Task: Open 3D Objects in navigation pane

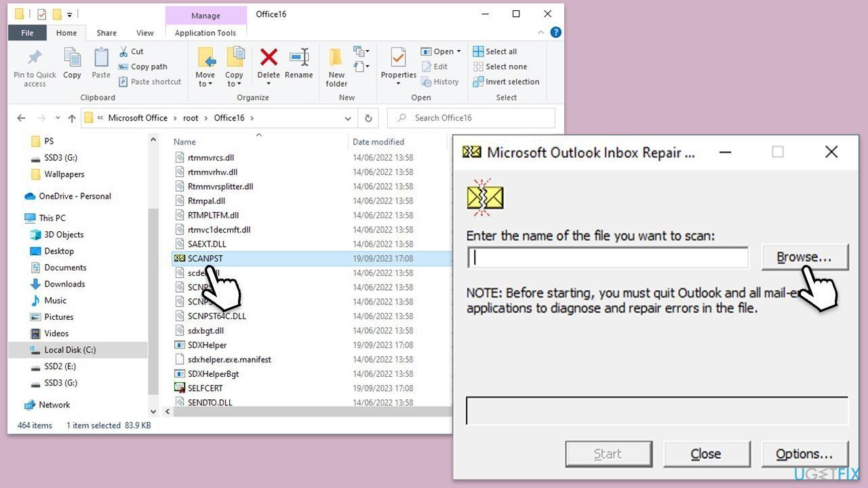Action: 64,235
